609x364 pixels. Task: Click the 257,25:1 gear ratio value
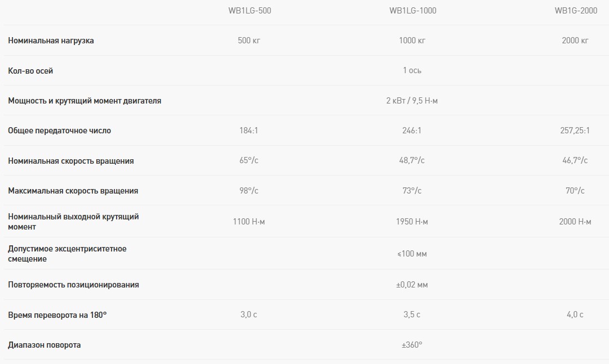[575, 131]
